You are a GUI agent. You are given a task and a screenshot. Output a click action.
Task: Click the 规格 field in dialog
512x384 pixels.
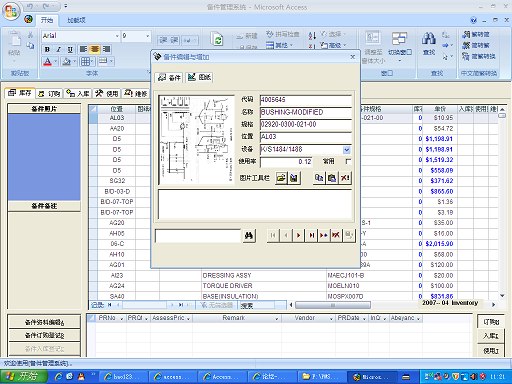click(x=306, y=124)
